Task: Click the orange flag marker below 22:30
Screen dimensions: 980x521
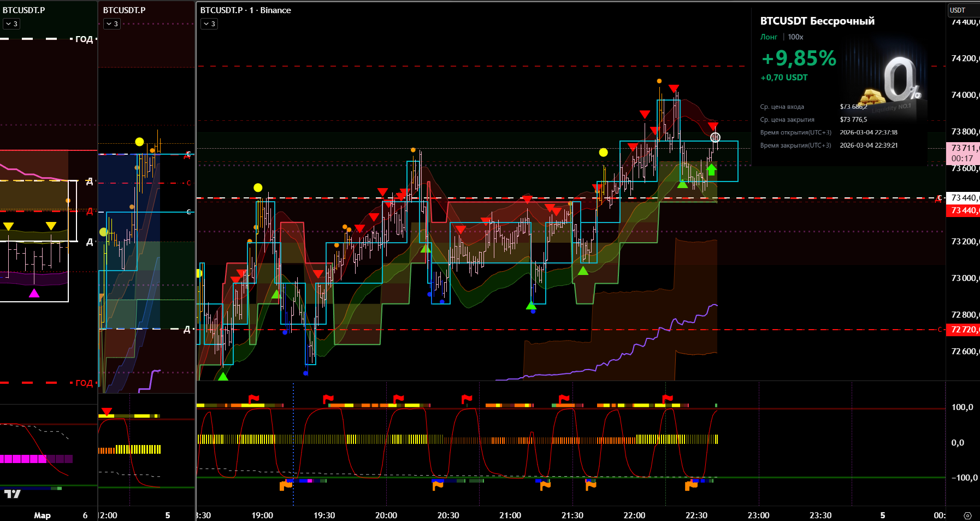Action: click(x=691, y=485)
